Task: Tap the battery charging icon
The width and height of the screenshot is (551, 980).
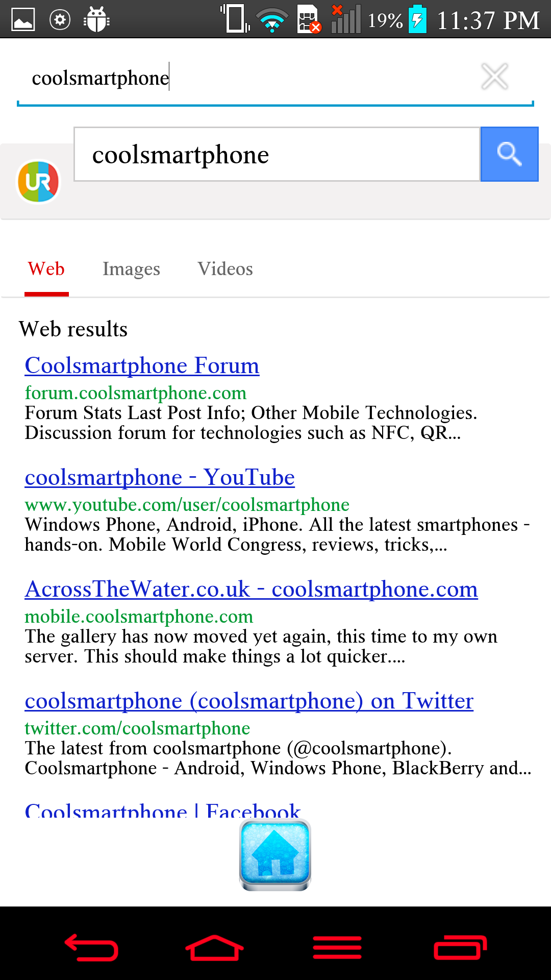Action: pyautogui.click(x=417, y=19)
